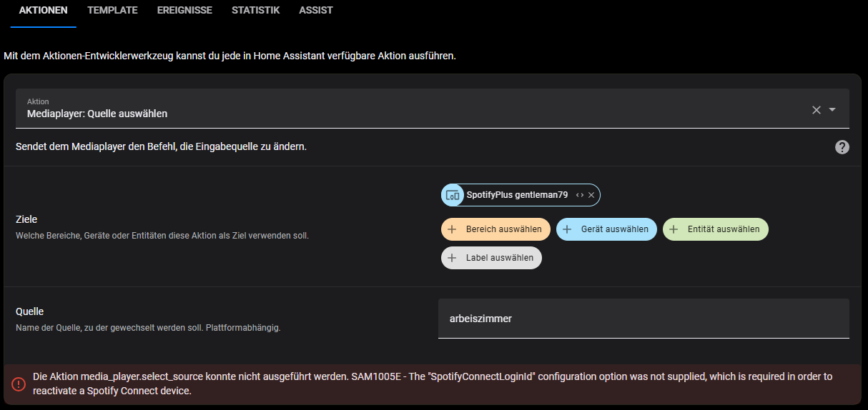Open the help question mark icon

(x=842, y=147)
